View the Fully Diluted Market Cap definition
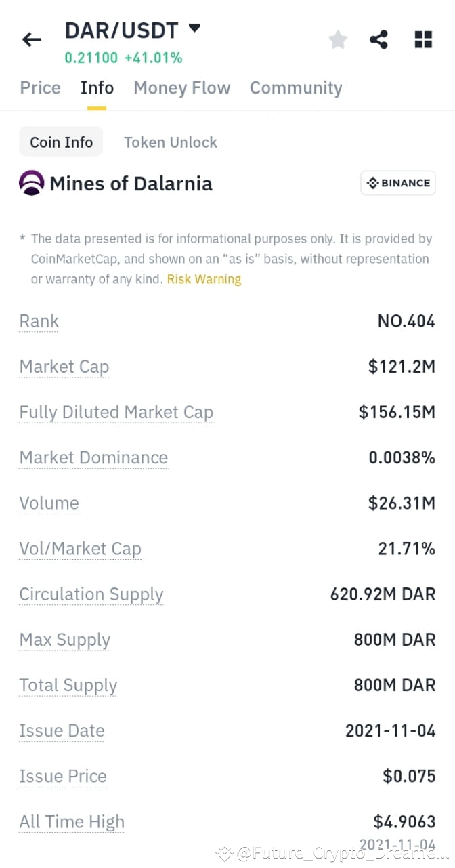 coord(116,411)
